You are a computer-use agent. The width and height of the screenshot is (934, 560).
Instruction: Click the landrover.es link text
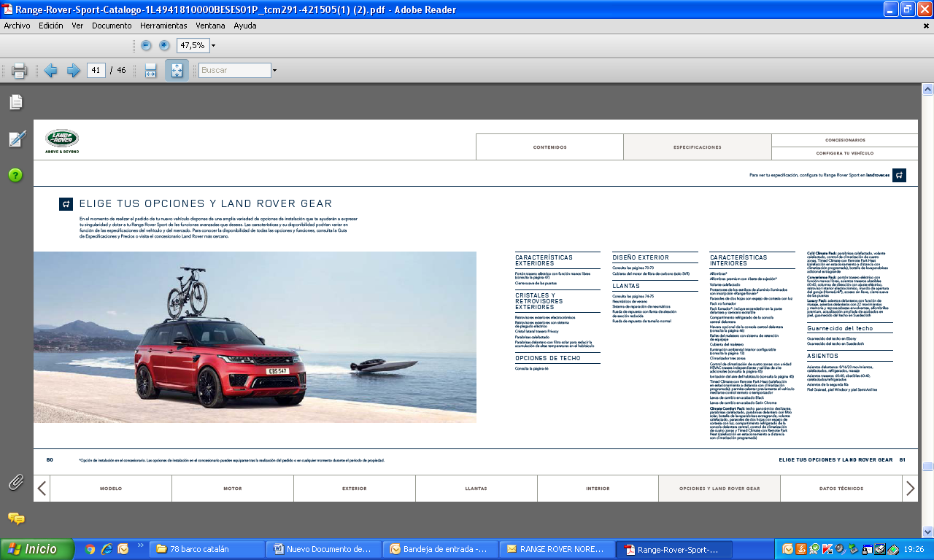point(878,176)
